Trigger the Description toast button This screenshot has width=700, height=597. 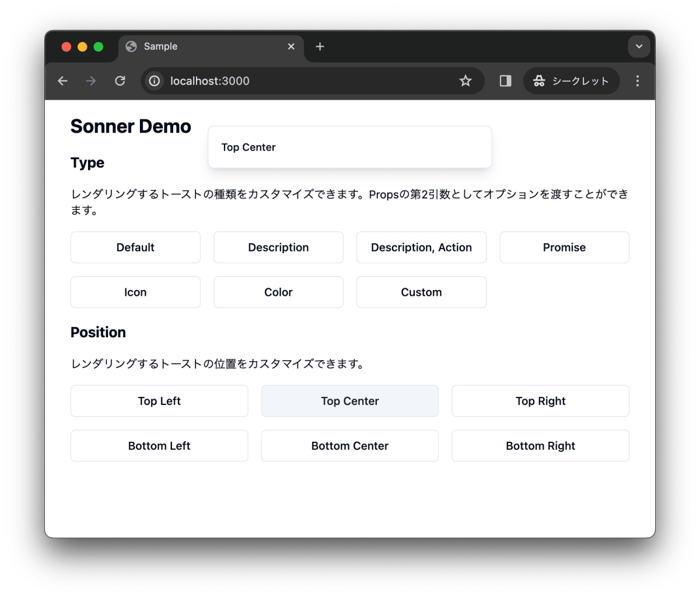[278, 247]
